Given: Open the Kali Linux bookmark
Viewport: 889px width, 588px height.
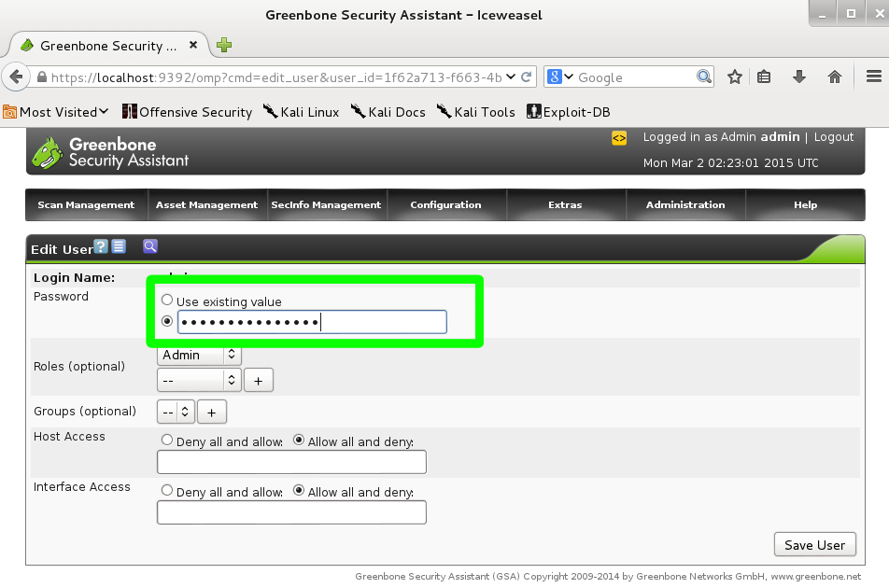Looking at the screenshot, I should pos(301,112).
